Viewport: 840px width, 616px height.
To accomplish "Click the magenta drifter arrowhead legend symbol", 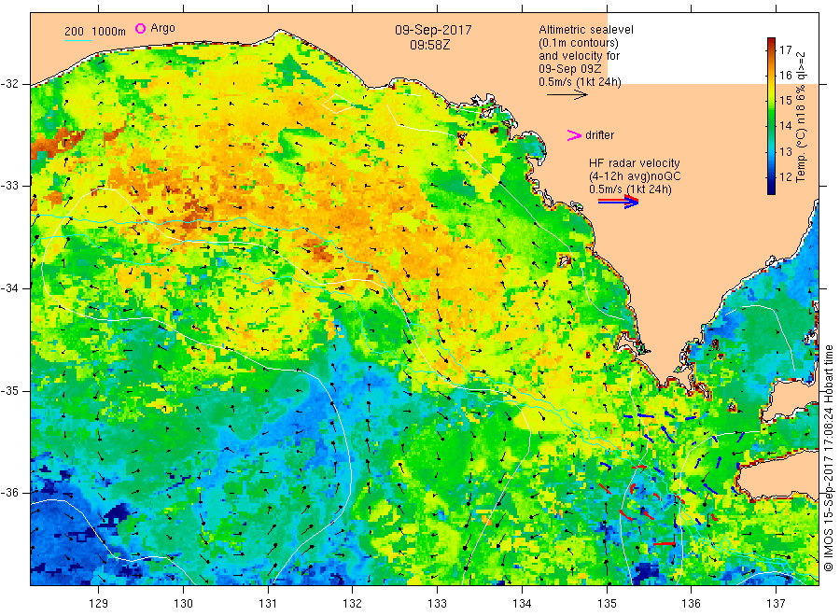I will point(574,135).
